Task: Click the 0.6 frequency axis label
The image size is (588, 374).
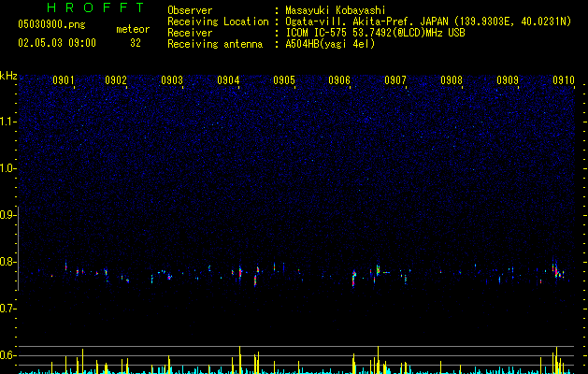Action: (8, 355)
